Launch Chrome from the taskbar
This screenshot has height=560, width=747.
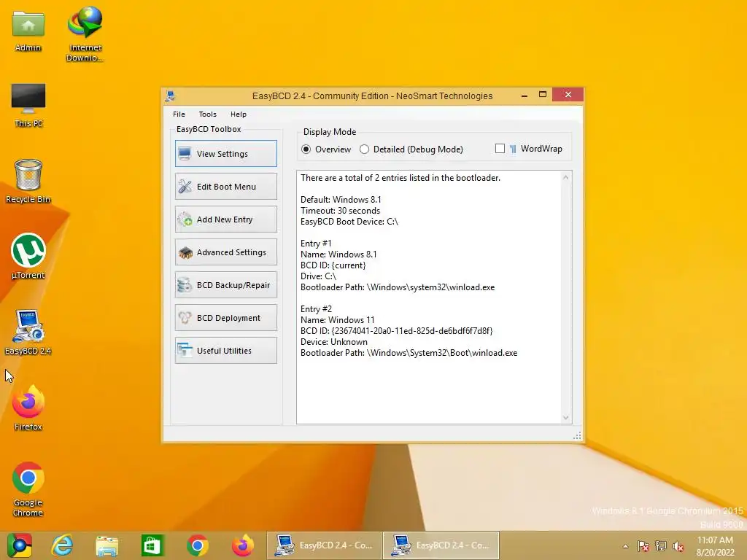(x=197, y=545)
